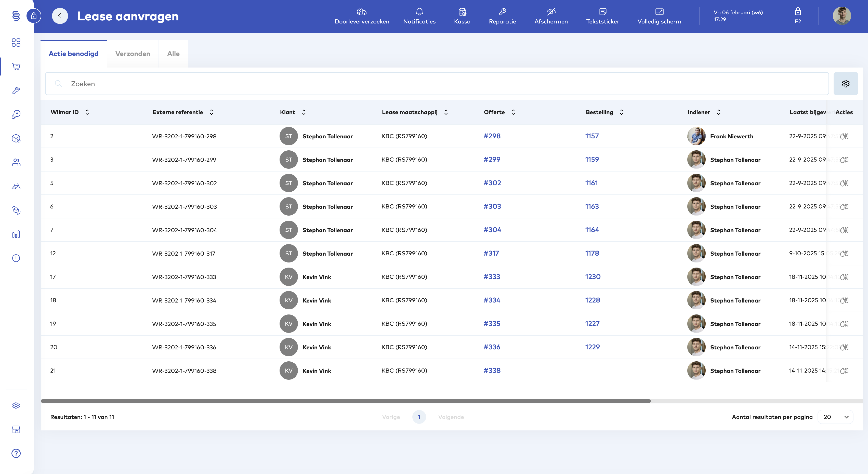Open results per page dropdown
The image size is (868, 474).
[x=835, y=417]
